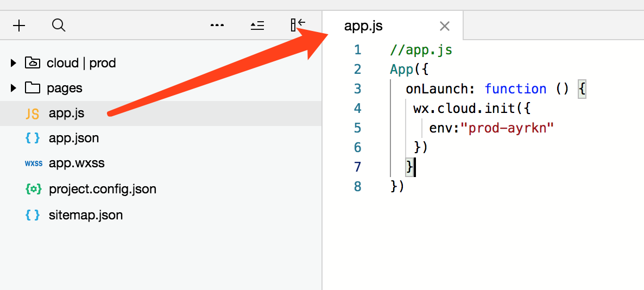This screenshot has height=290, width=644.
Task: Expand the cloud | prod folder arrow
Action: [x=14, y=63]
